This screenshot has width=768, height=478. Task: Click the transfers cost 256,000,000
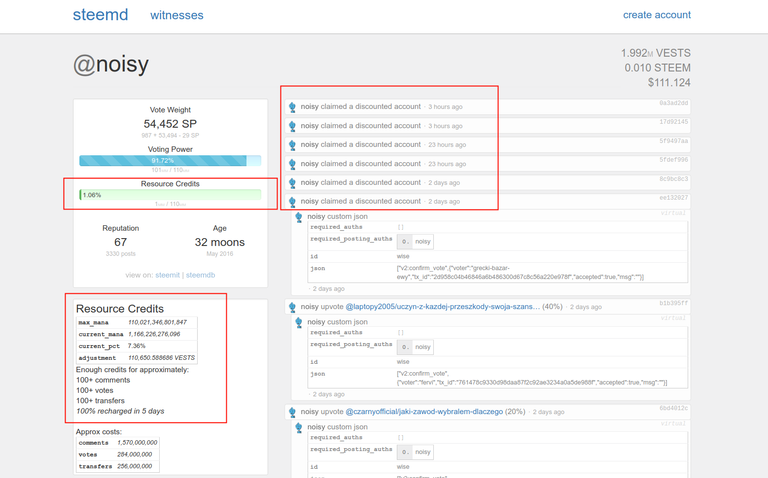[135, 466]
